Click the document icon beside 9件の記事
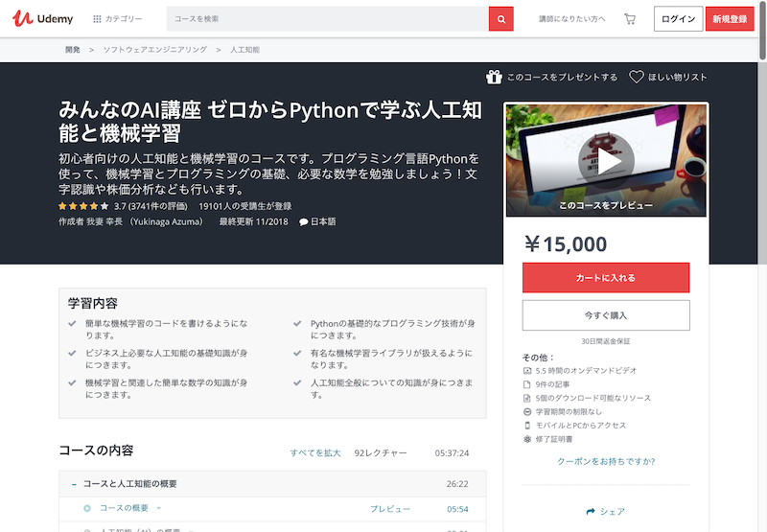 point(526,384)
